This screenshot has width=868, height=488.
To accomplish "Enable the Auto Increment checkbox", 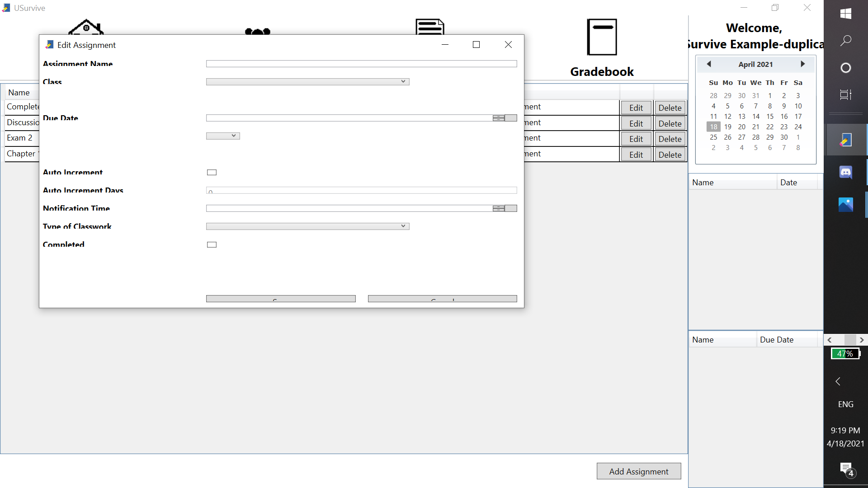I will [x=212, y=172].
